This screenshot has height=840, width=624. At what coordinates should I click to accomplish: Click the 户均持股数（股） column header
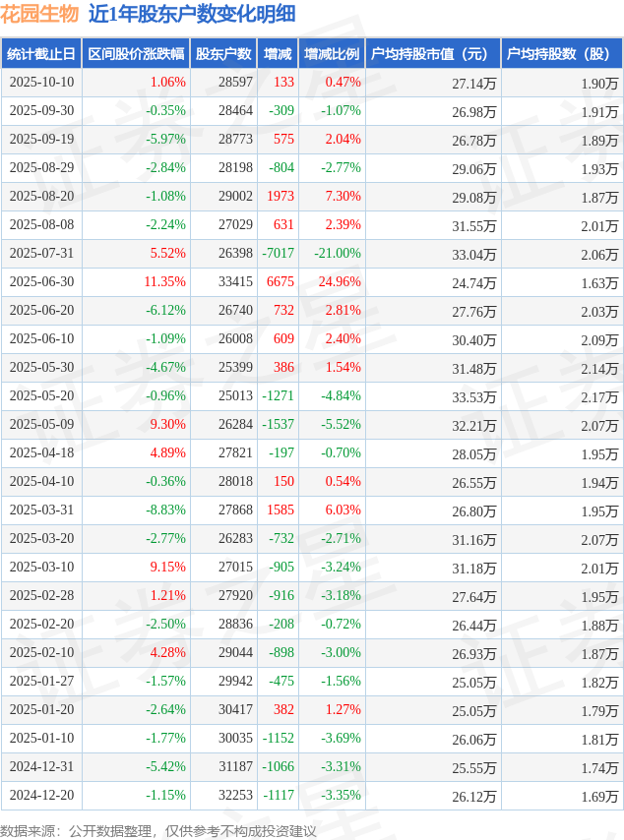pos(562,54)
